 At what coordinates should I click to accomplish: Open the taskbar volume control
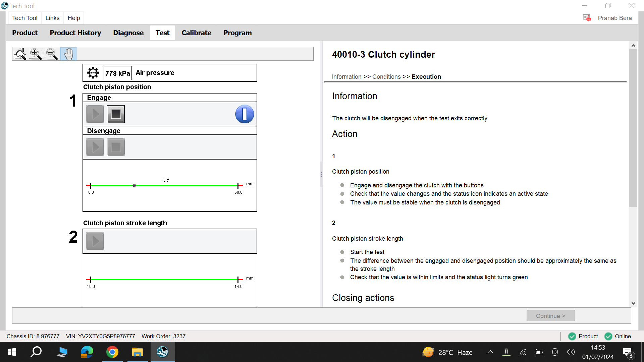click(571, 352)
